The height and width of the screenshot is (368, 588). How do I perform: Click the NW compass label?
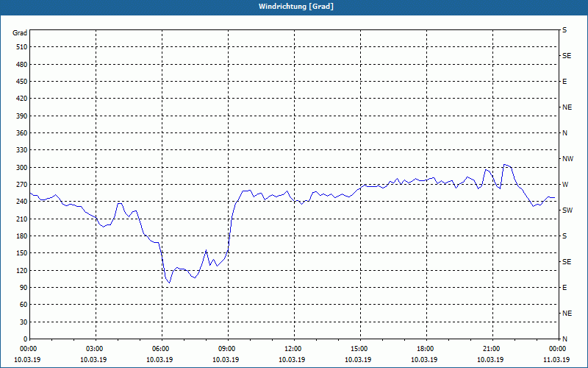click(x=567, y=159)
